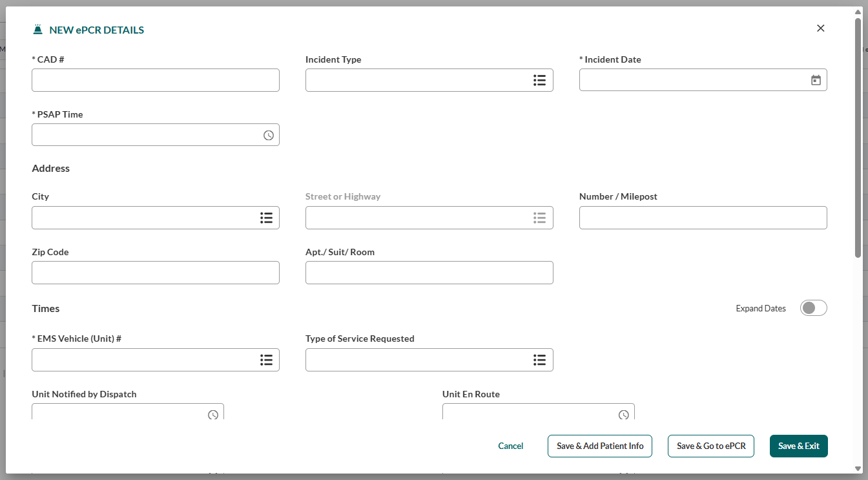The width and height of the screenshot is (868, 480).
Task: Open the EMS Vehicle (Unit) # list icon
Action: tap(266, 360)
